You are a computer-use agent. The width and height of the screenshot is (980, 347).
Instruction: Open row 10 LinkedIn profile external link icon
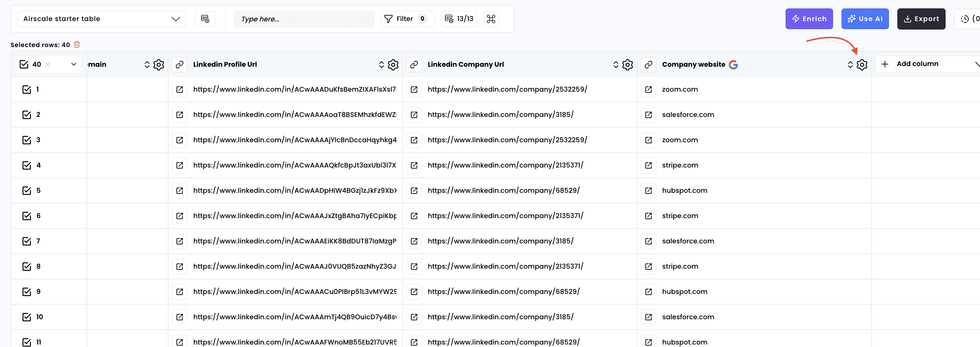point(180,317)
